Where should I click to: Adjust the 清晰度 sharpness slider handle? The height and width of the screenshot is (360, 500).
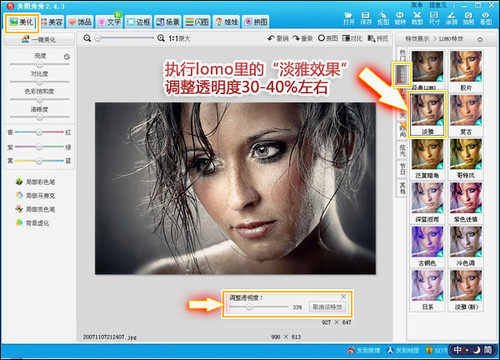40,117
